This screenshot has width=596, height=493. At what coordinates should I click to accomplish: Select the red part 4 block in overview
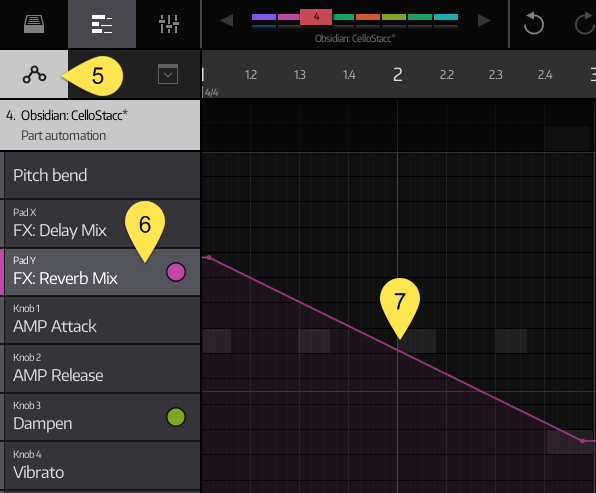(316, 17)
